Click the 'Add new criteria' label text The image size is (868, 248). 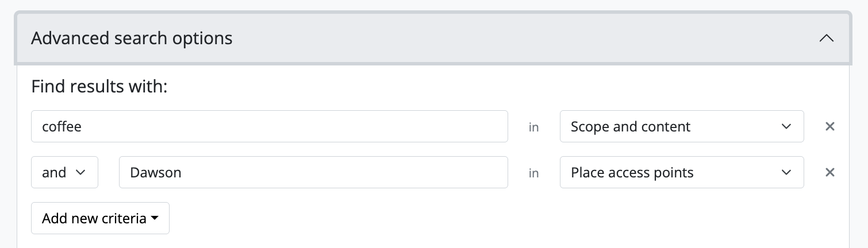pos(94,219)
